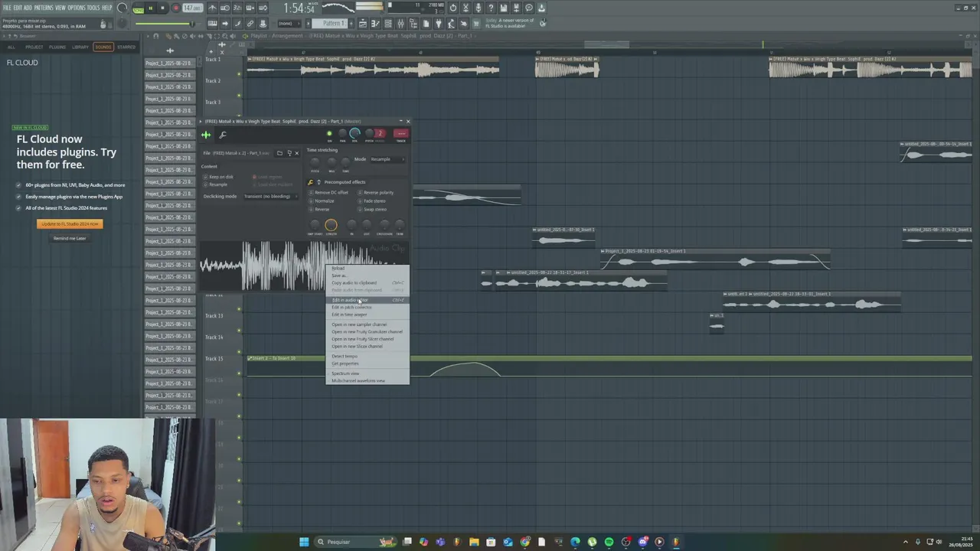Choose Detect tempo in context menu
Image resolution: width=980 pixels, height=551 pixels.
coord(367,356)
